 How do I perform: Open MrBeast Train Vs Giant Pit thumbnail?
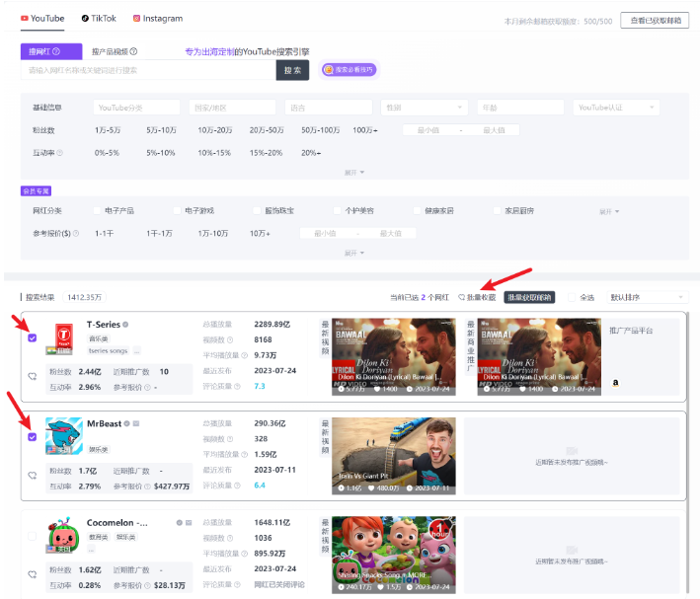tap(394, 456)
